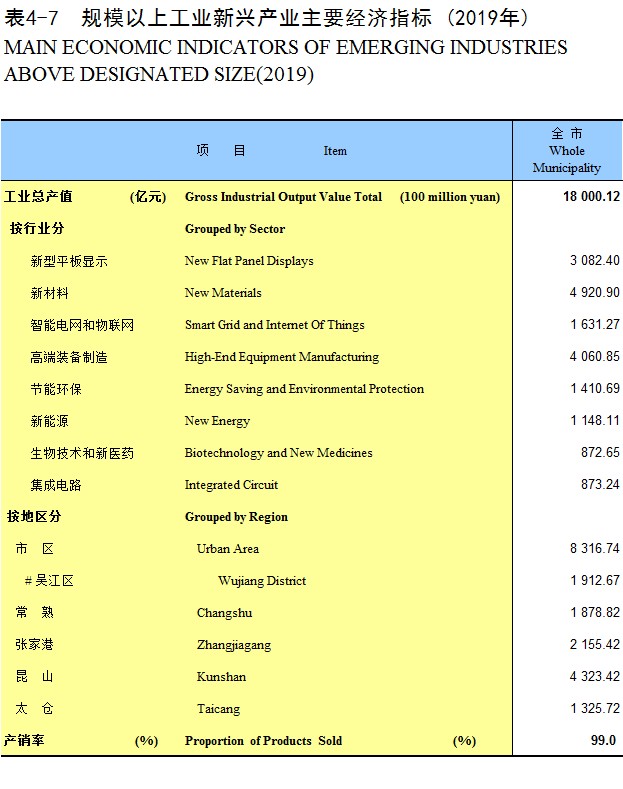Image resolution: width=623 pixels, height=789 pixels.
Task: Select the Integrated Circuit value 873.24
Action: tap(600, 484)
